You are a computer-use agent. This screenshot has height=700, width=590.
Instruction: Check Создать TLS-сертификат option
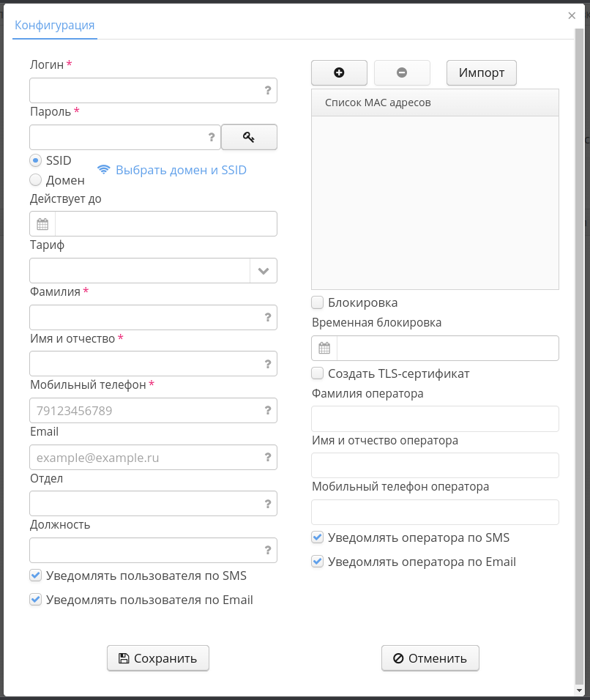(318, 373)
